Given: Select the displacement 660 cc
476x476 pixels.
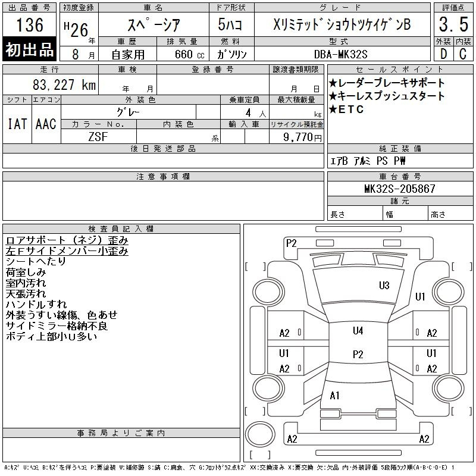Looking at the screenshot, I should 189,54.
